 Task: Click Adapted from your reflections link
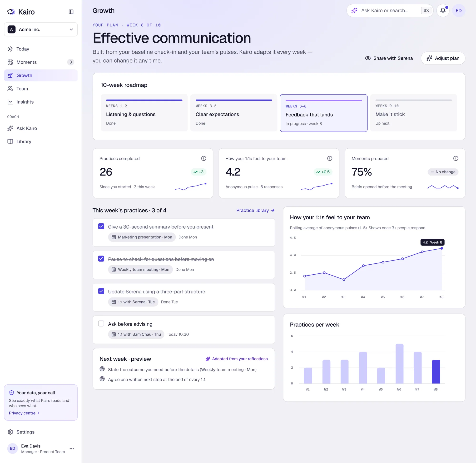[x=236, y=359]
